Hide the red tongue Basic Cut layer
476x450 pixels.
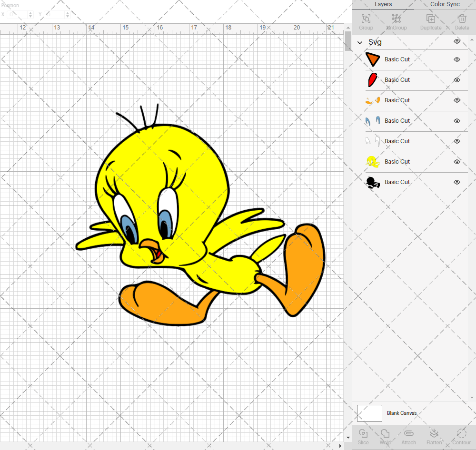[x=456, y=80]
